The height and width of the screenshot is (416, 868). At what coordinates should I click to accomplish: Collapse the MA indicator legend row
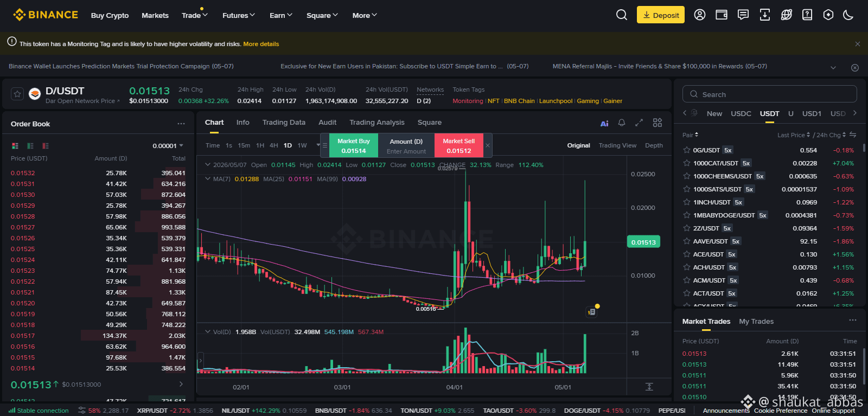[x=207, y=178]
